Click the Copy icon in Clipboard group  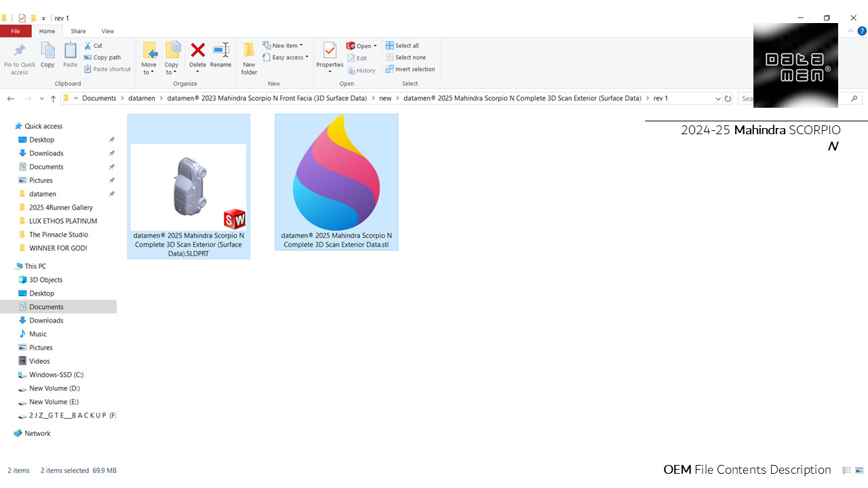(x=47, y=56)
